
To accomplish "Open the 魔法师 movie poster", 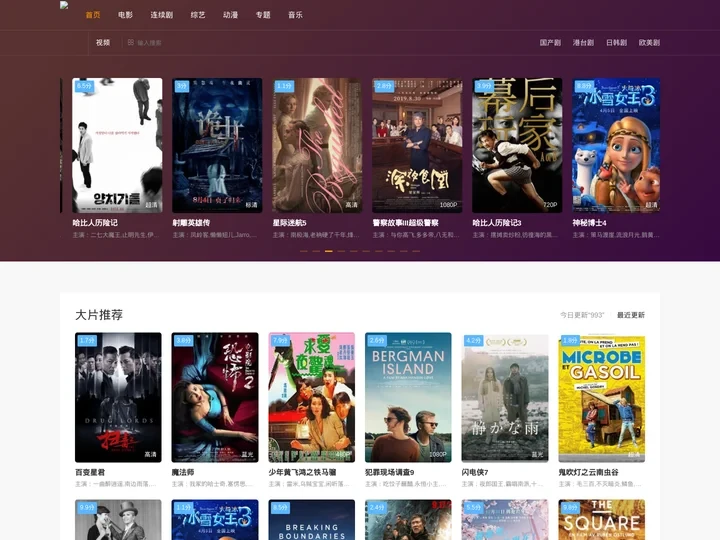I will click(215, 397).
